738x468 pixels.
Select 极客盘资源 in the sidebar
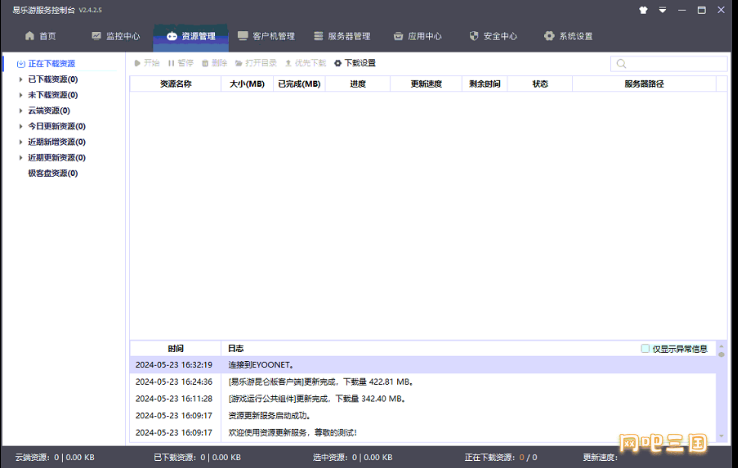tap(53, 173)
